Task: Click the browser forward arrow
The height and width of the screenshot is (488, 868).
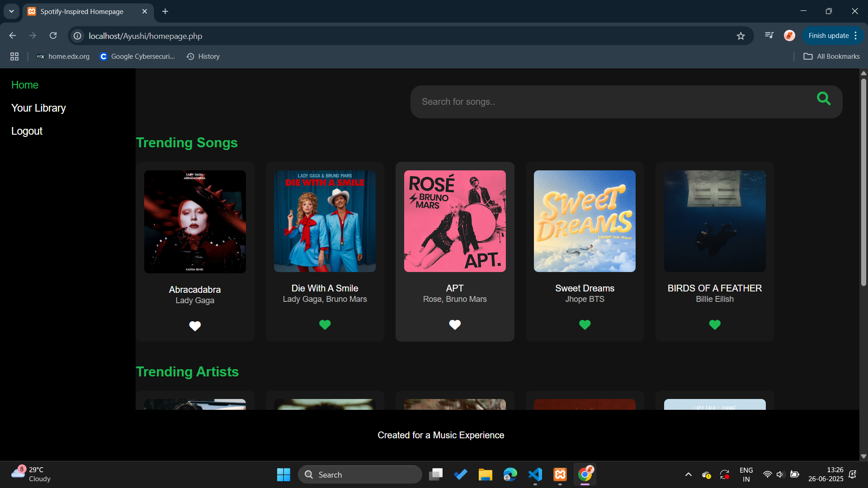Action: tap(33, 36)
